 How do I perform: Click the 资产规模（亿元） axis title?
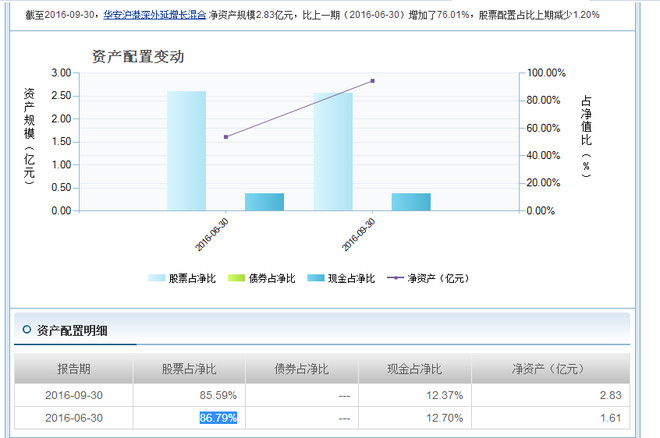pyautogui.click(x=29, y=136)
